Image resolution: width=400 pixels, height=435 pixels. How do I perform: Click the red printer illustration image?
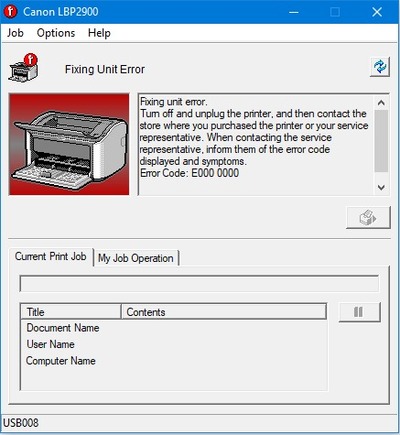point(69,144)
